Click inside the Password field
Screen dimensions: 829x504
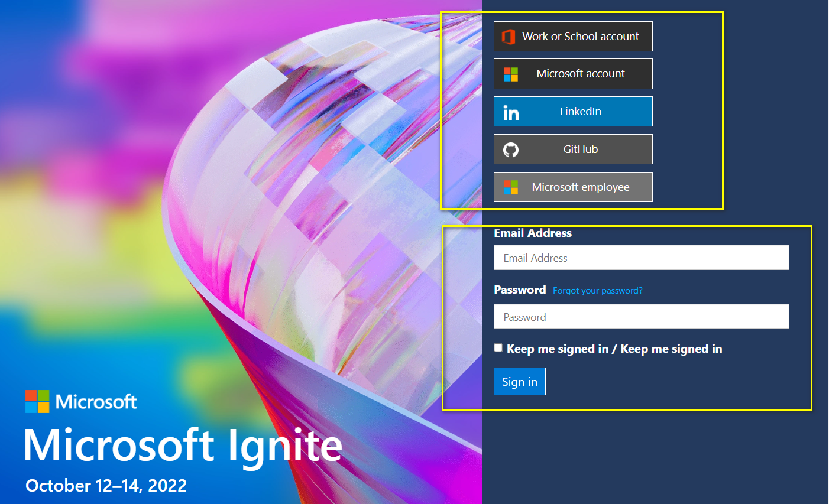click(641, 316)
